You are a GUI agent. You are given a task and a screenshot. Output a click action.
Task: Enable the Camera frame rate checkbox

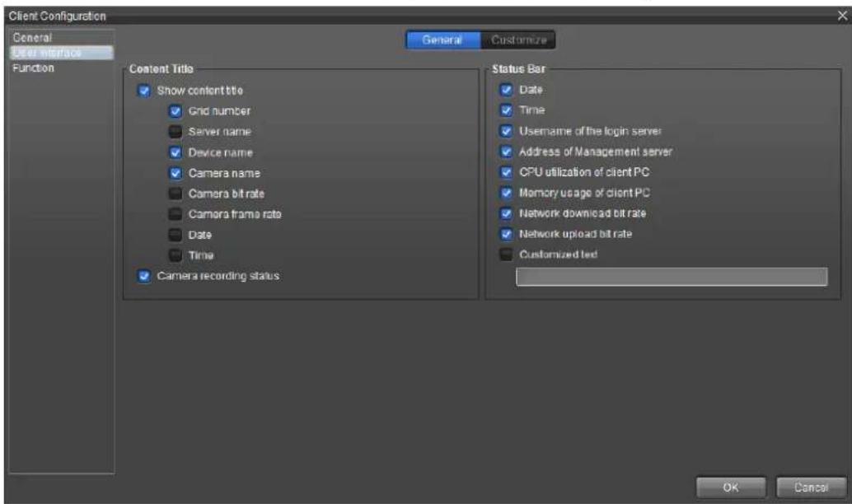coord(175,214)
